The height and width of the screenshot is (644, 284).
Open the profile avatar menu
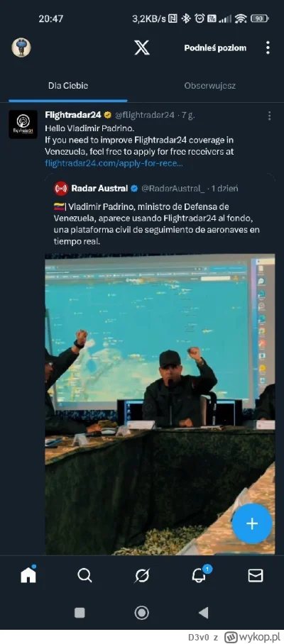click(21, 48)
